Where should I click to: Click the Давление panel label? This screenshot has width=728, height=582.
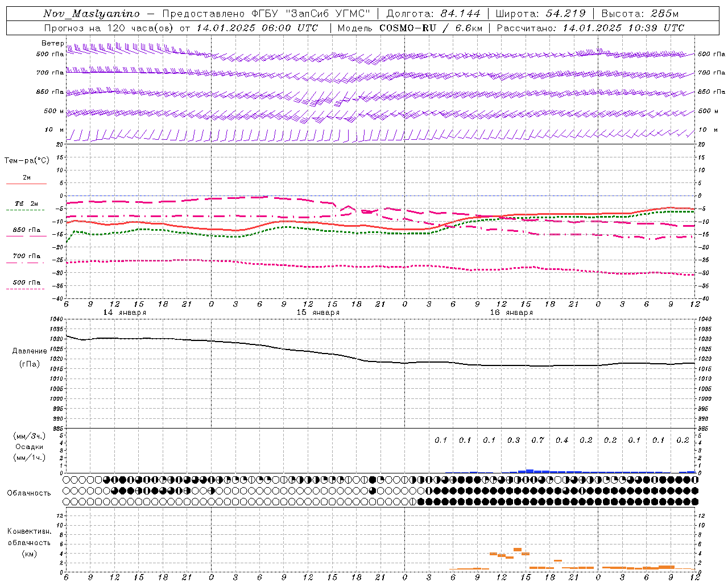30,351
